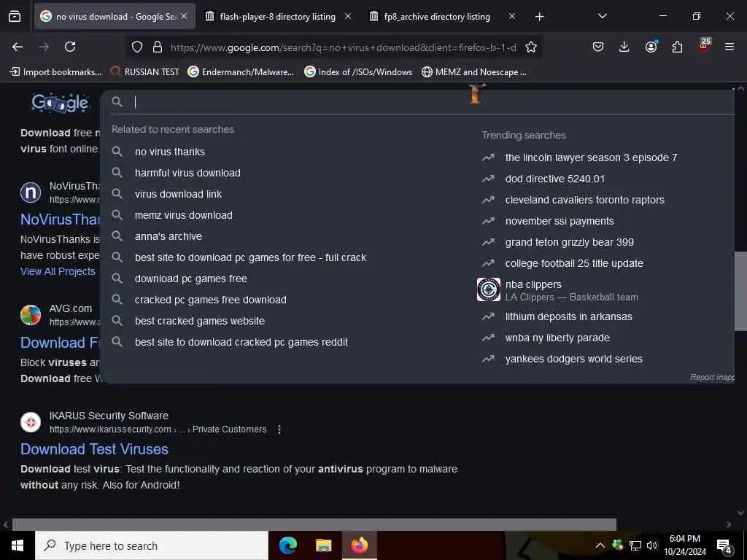Select suggestion 'best cracked games website'

[x=200, y=321]
